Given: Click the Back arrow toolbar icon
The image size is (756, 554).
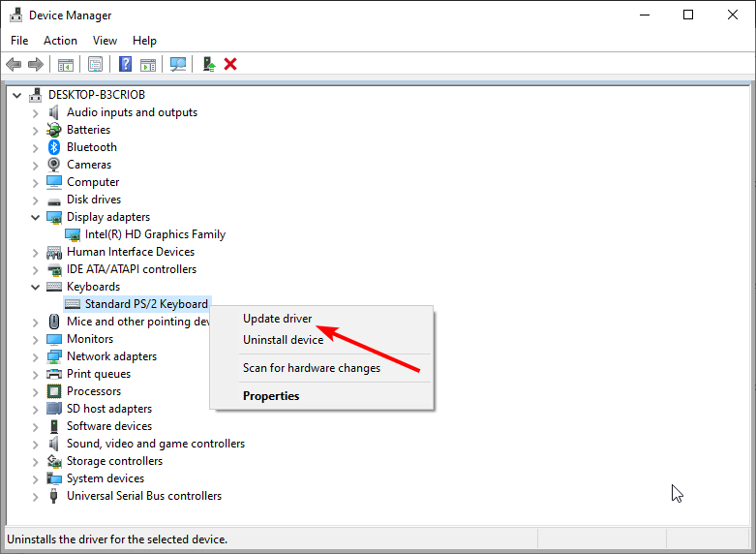Looking at the screenshot, I should (14, 64).
